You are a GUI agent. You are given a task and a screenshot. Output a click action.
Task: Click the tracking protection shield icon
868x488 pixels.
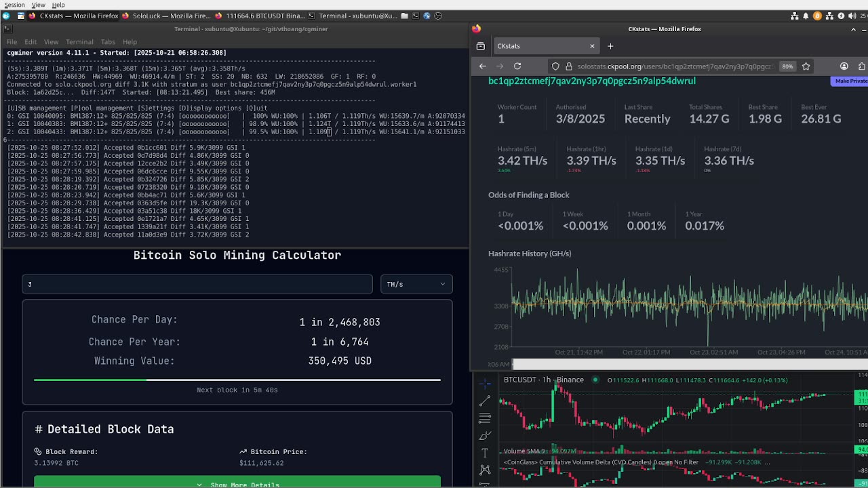pos(555,66)
